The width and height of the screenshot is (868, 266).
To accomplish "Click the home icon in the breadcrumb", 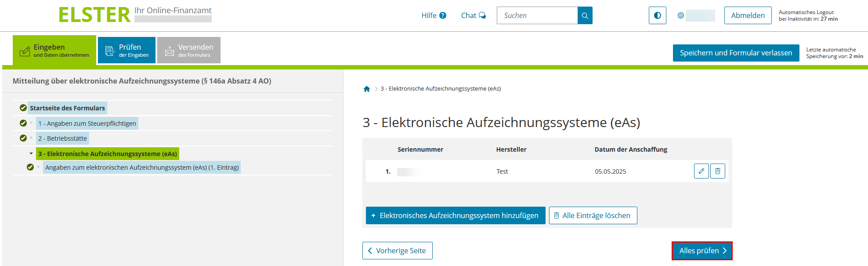I will click(x=367, y=89).
